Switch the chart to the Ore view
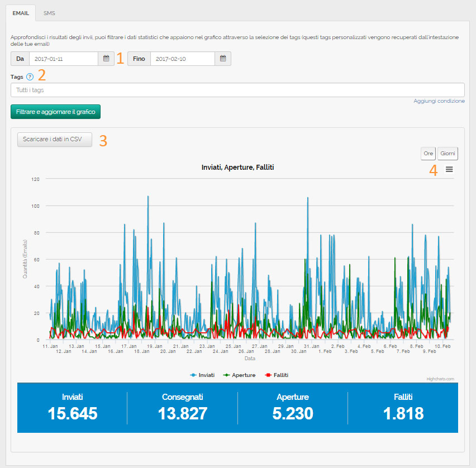This screenshot has width=476, height=468. pos(428,154)
